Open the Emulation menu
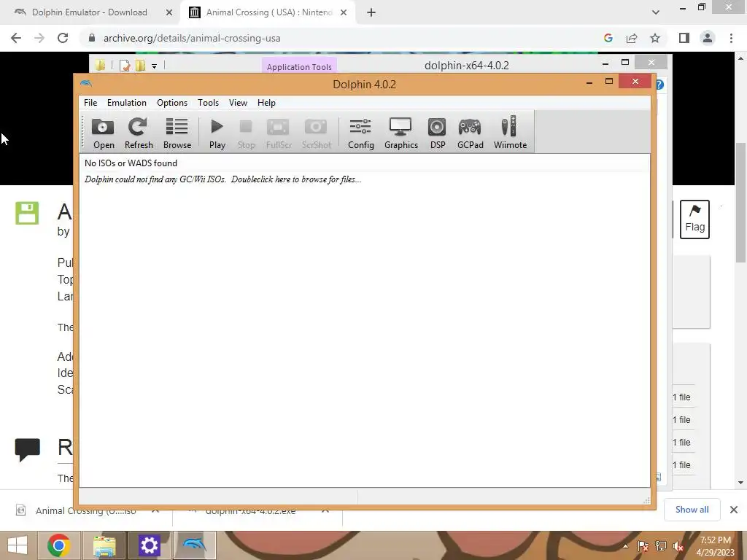Image resolution: width=747 pixels, height=560 pixels. [x=127, y=102]
